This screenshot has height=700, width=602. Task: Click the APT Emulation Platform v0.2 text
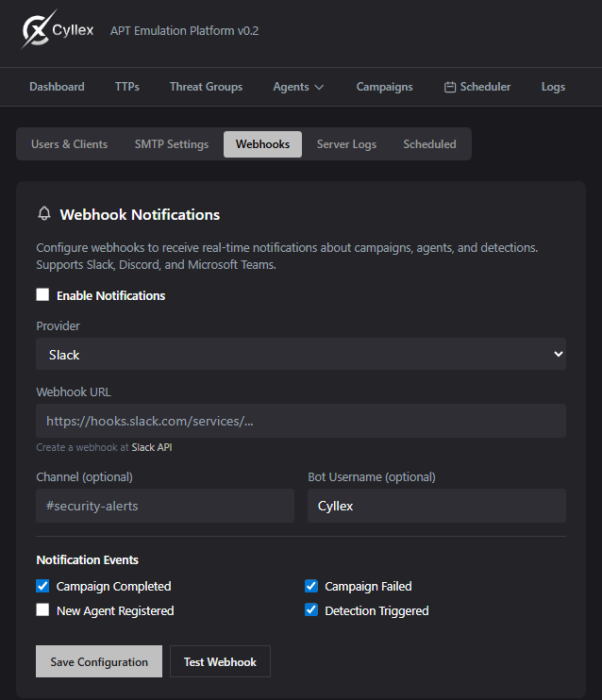click(184, 31)
